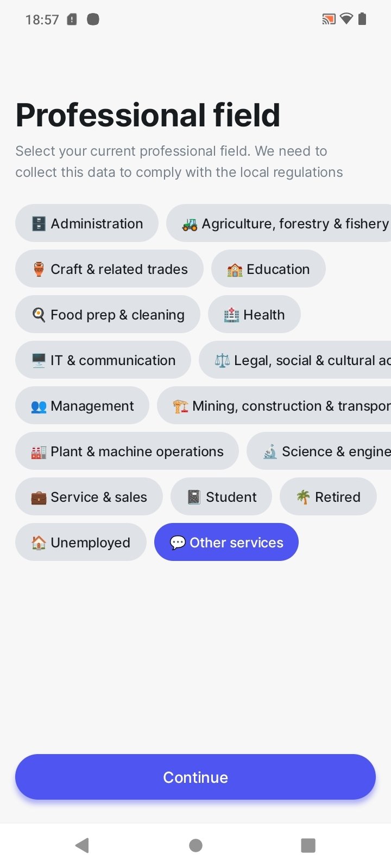Tap the scales icon for Legal, social
Screen dimensions: 391x868
[x=222, y=360]
